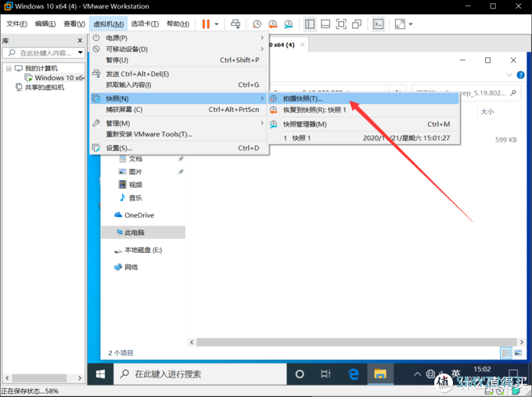The height and width of the screenshot is (397, 532).
Task: Click the 大小 column header
Action: coord(487,112)
